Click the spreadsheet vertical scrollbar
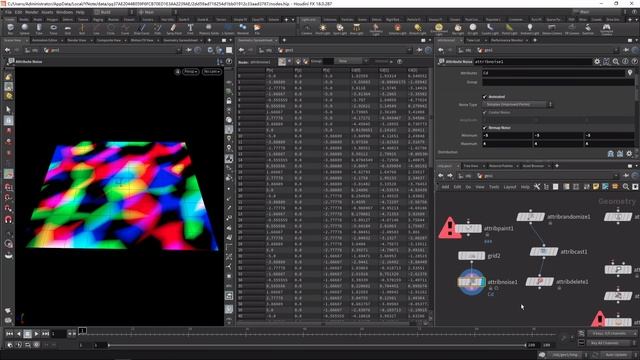This screenshot has width=640, height=360. point(430,118)
